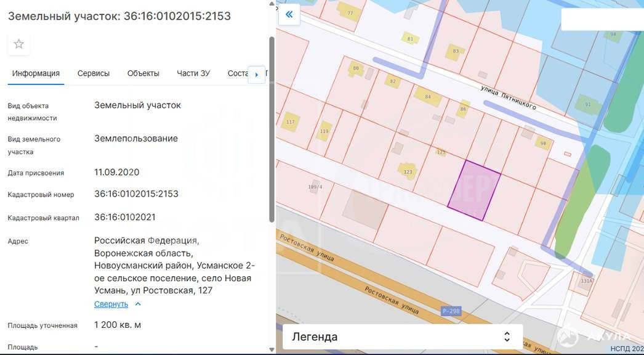The width and height of the screenshot is (644, 355).
Task: Click building 131A on the map
Action: click(x=586, y=280)
